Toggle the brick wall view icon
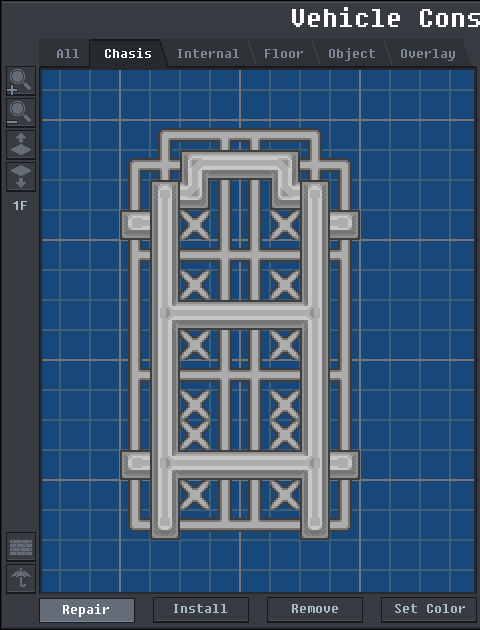480x630 pixels. (21, 547)
